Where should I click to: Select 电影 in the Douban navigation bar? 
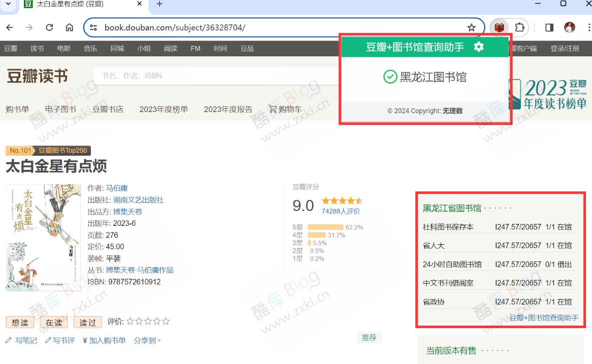point(63,48)
